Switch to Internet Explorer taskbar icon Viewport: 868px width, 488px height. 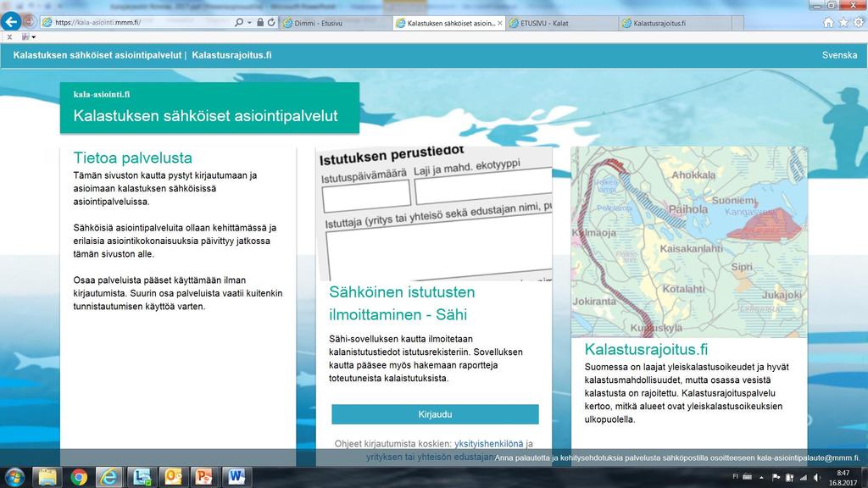coord(109,477)
